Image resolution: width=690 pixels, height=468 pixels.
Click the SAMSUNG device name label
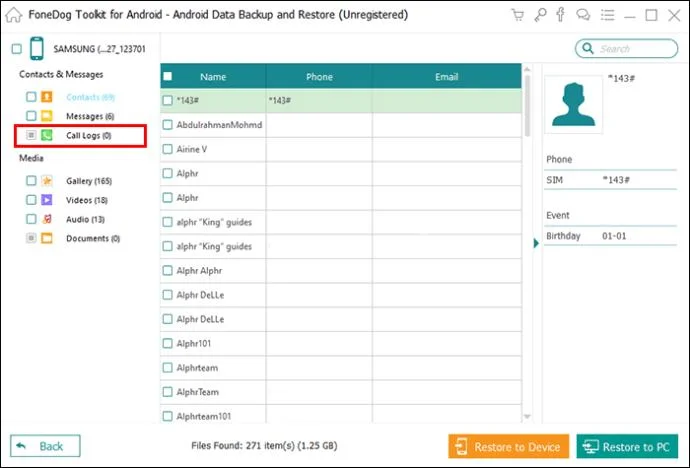[x=99, y=49]
